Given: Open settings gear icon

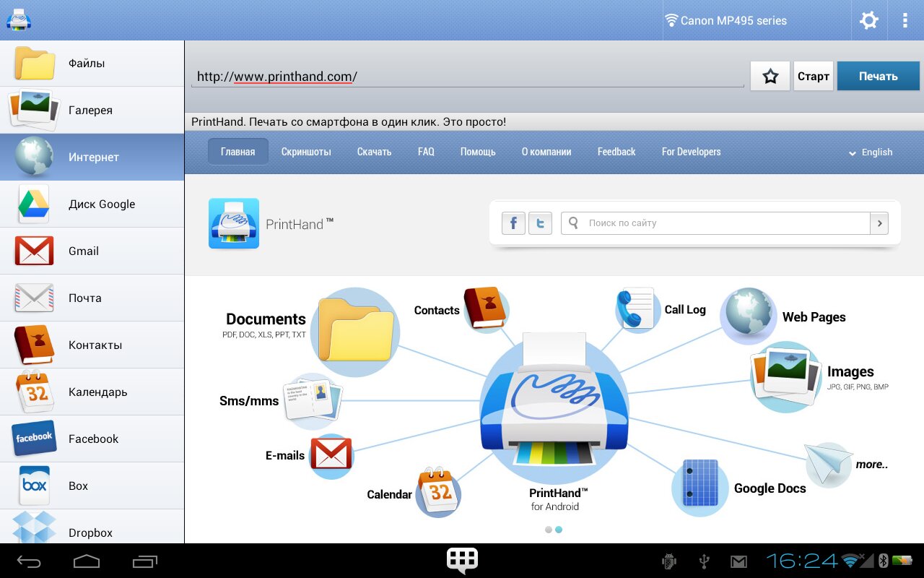Looking at the screenshot, I should coord(868,20).
